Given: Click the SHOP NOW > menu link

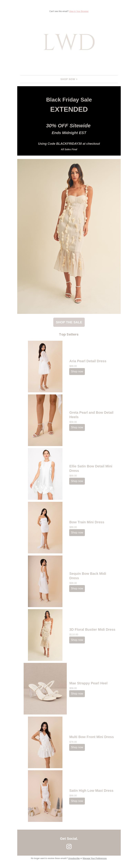Looking at the screenshot, I should 69,79.
